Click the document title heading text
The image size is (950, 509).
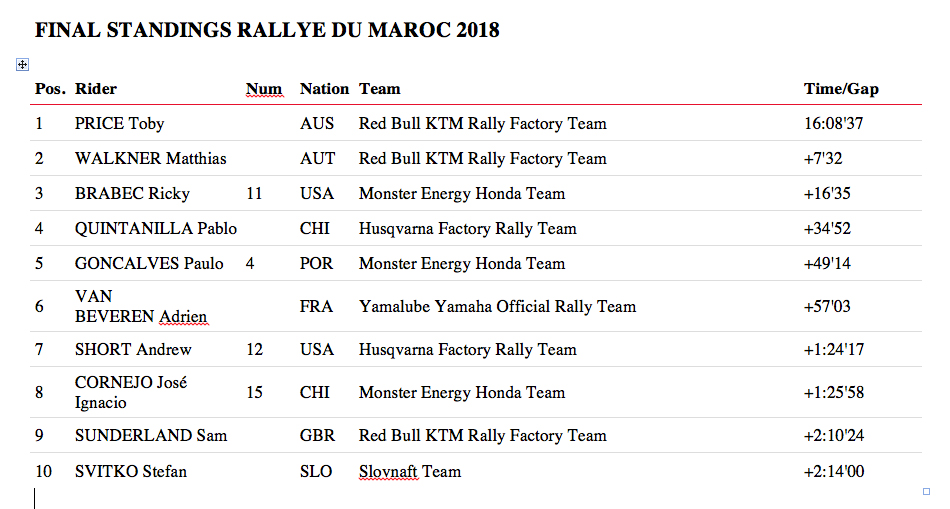pos(267,30)
